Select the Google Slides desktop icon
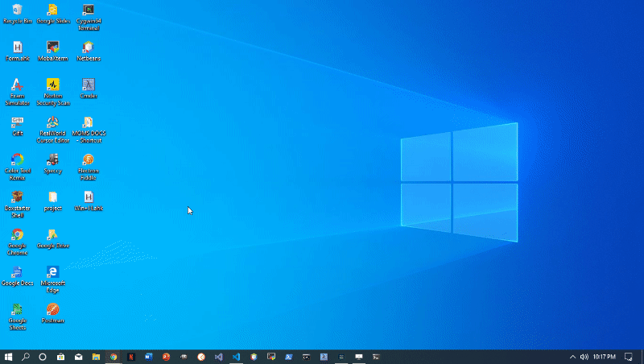Viewport: 644px width, 364px height. tap(53, 14)
